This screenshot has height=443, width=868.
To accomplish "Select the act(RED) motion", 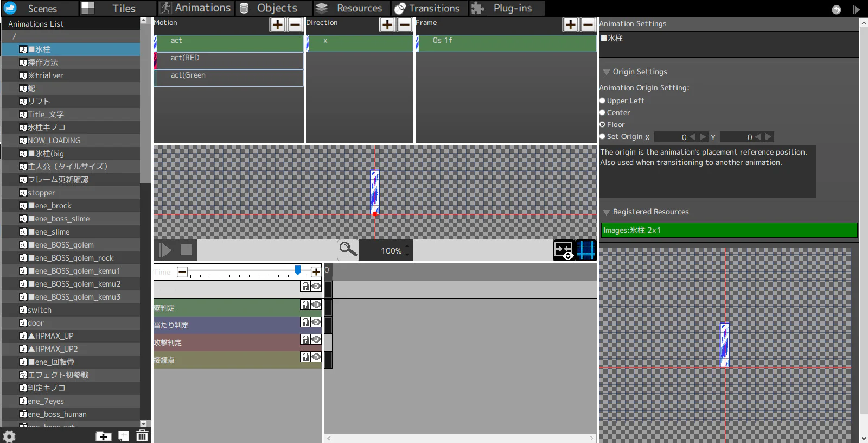I will pos(229,58).
